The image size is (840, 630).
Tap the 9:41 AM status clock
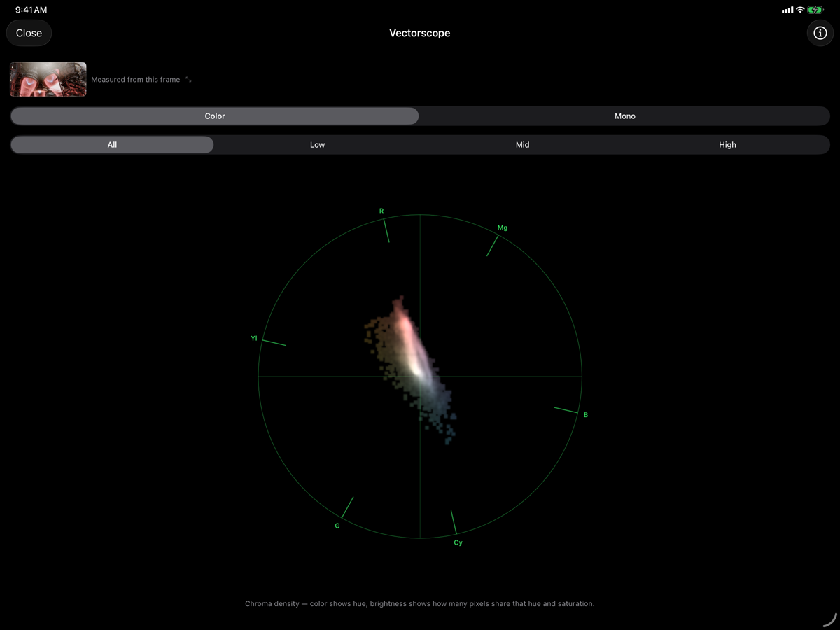[31, 10]
